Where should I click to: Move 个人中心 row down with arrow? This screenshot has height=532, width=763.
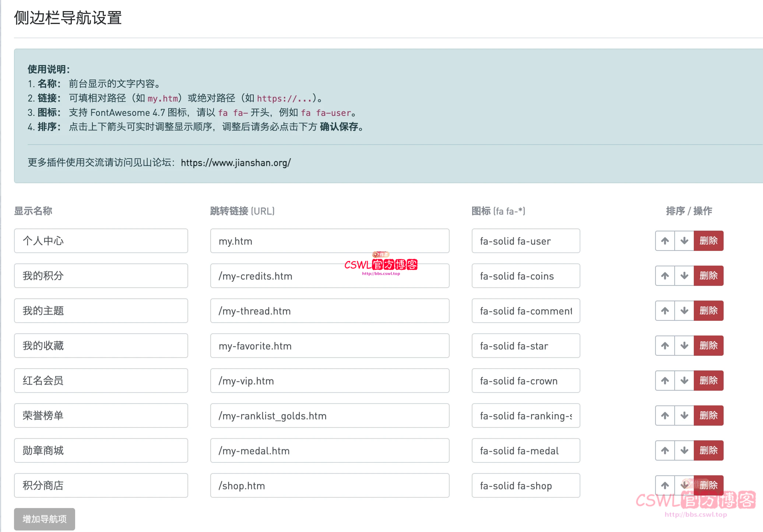pyautogui.click(x=684, y=241)
